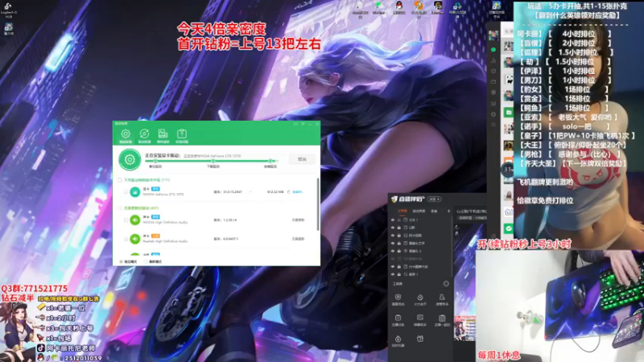Open the circular-arrows driver management toolbar icon
The image size is (644, 362).
144,134
